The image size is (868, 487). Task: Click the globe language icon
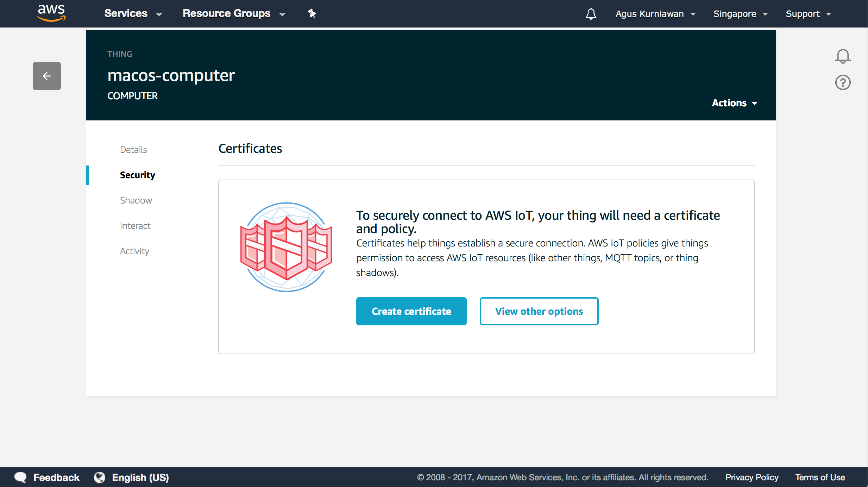[100, 477]
